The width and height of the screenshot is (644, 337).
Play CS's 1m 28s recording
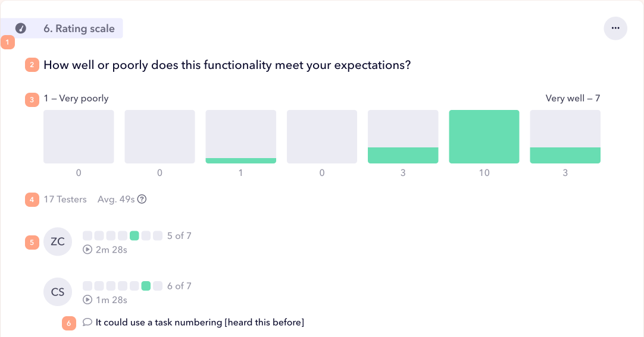tap(87, 300)
